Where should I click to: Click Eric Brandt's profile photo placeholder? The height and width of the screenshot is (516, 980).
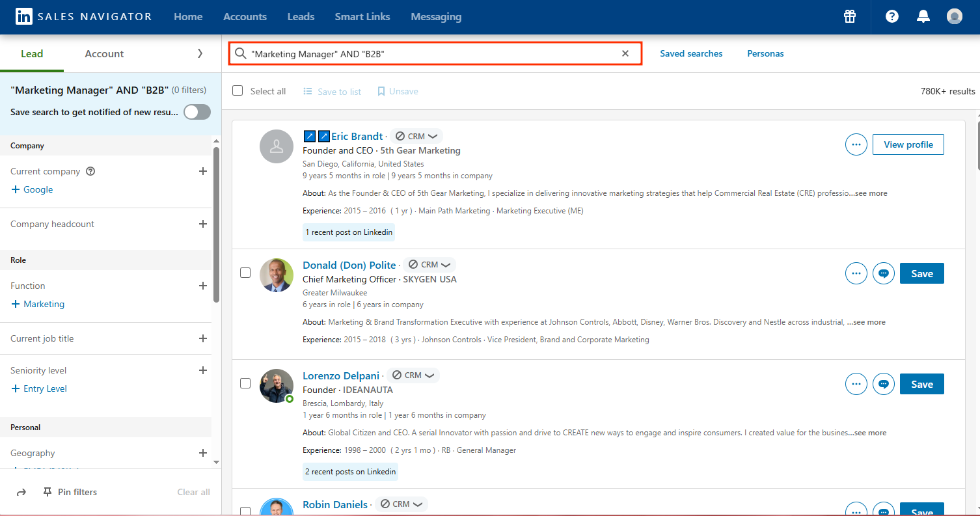tap(277, 146)
